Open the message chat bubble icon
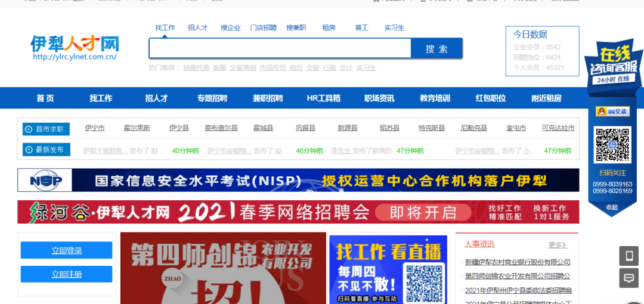Image resolution: width=644 pixels, height=304 pixels. [x=628, y=278]
